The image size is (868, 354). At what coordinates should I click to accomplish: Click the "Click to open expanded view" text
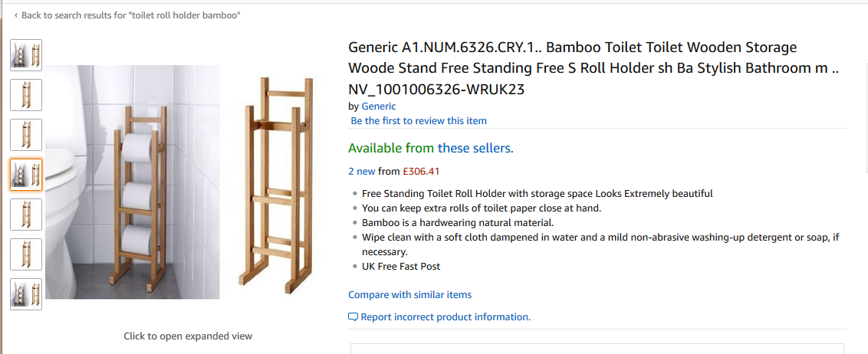[188, 336]
